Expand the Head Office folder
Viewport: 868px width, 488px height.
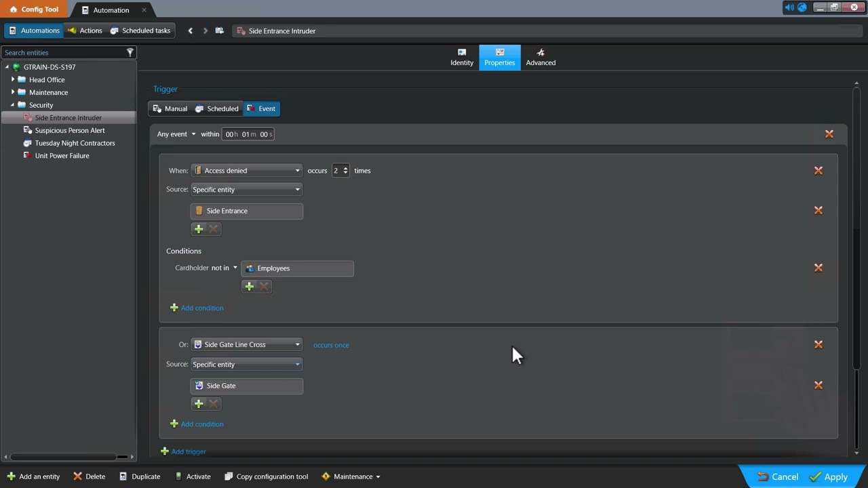tap(13, 79)
